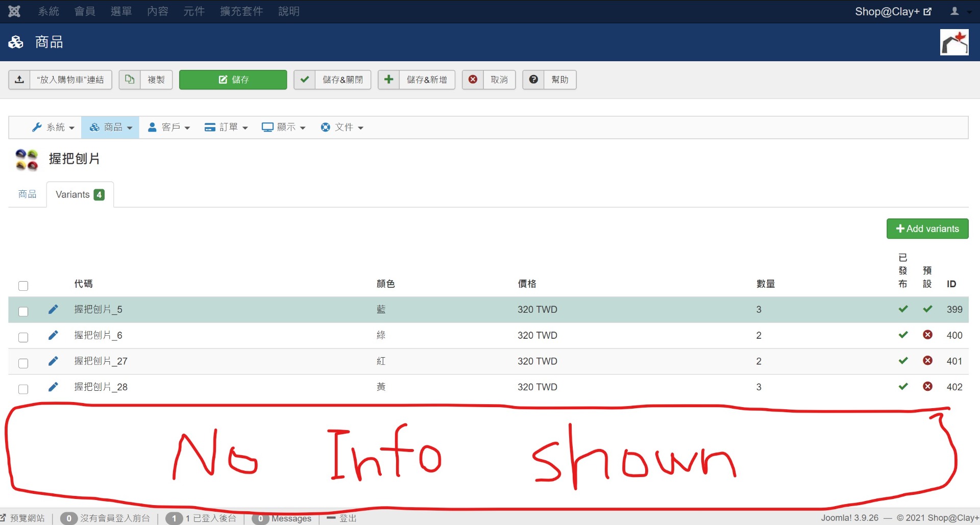Open the 元件 top menu

click(194, 11)
